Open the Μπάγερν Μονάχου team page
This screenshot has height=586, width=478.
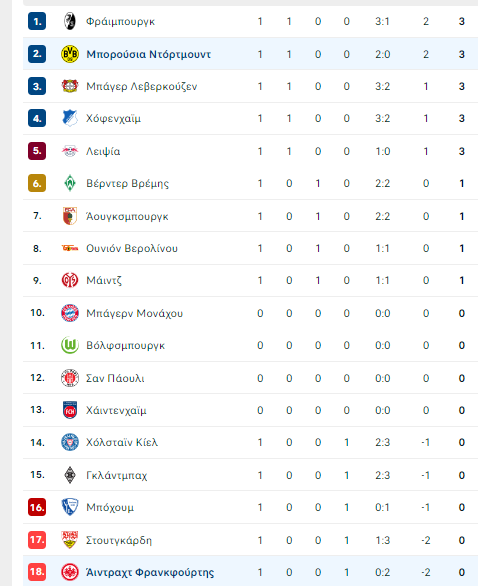[135, 313]
